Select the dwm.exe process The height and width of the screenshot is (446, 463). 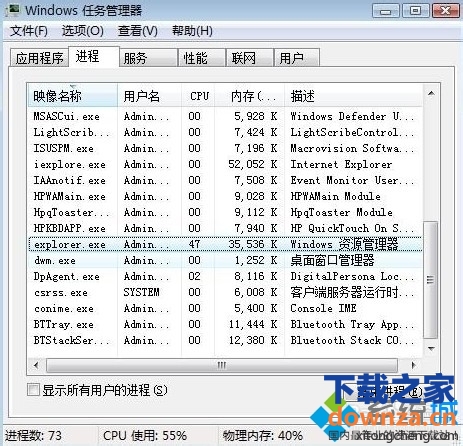tap(225, 260)
